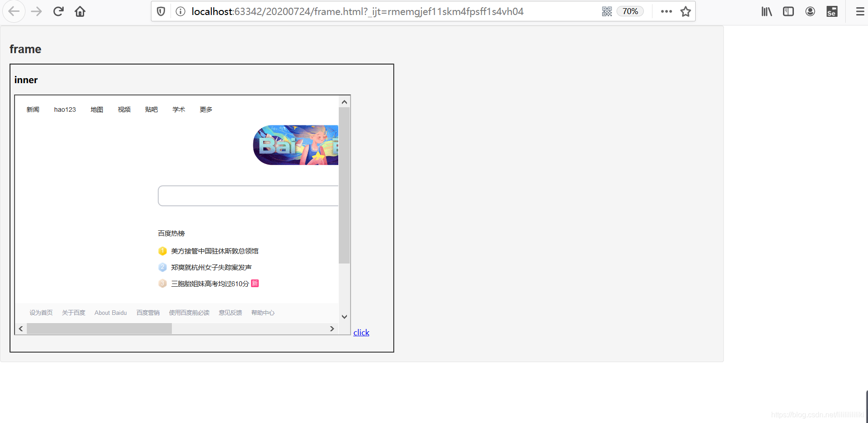Image resolution: width=868 pixels, height=423 pixels.
Task: Click the iframe vertical scrollbar down arrow
Action: point(344,317)
